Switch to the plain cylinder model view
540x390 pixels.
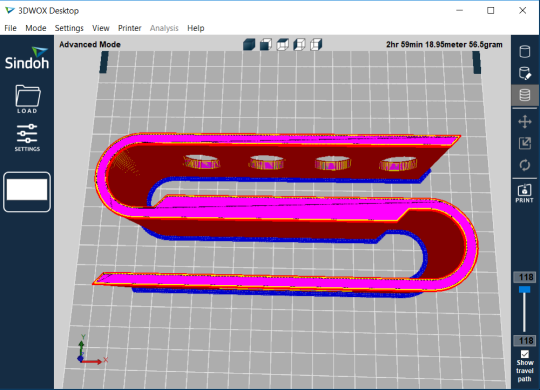[x=525, y=52]
